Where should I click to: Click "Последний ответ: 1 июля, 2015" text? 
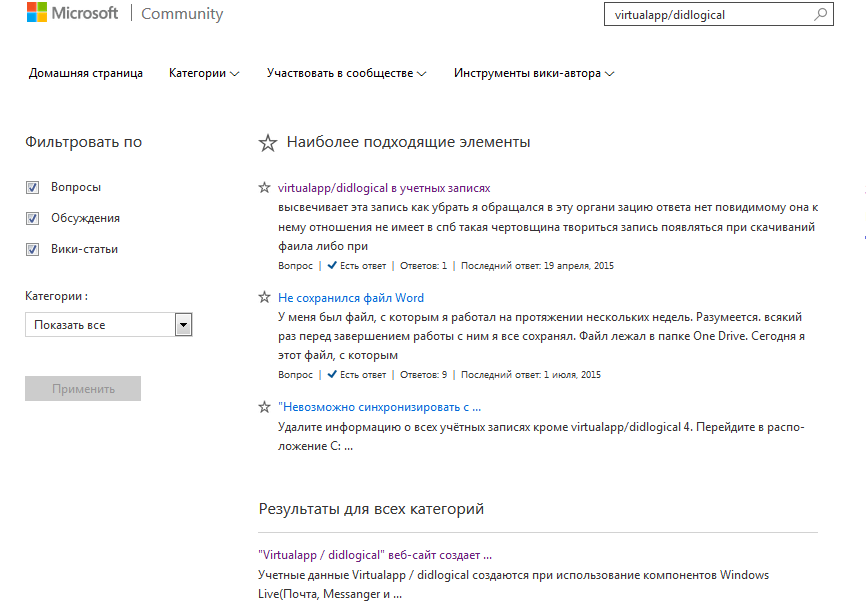coord(531,374)
